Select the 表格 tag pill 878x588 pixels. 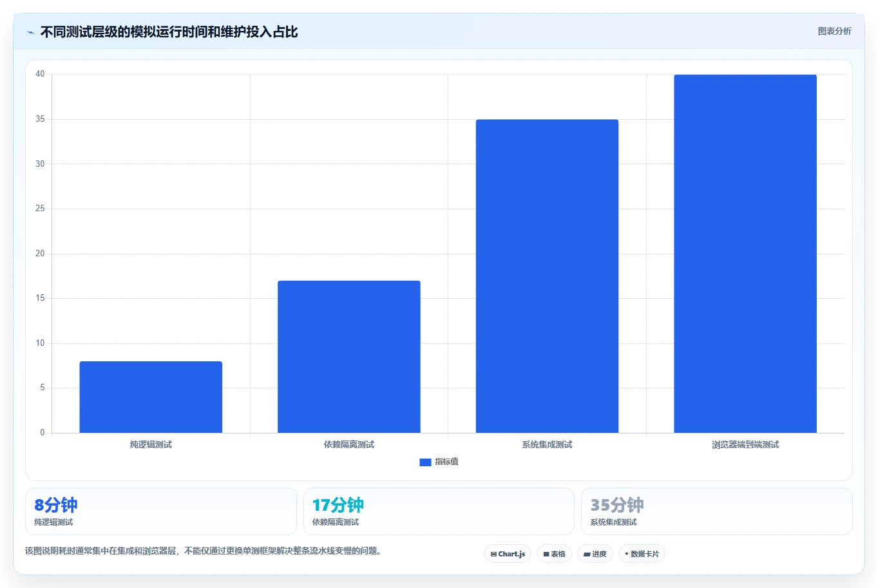tap(554, 554)
